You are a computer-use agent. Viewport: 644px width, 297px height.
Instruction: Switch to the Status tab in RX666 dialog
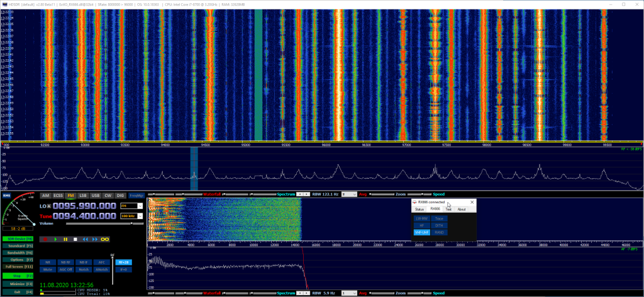pos(419,209)
